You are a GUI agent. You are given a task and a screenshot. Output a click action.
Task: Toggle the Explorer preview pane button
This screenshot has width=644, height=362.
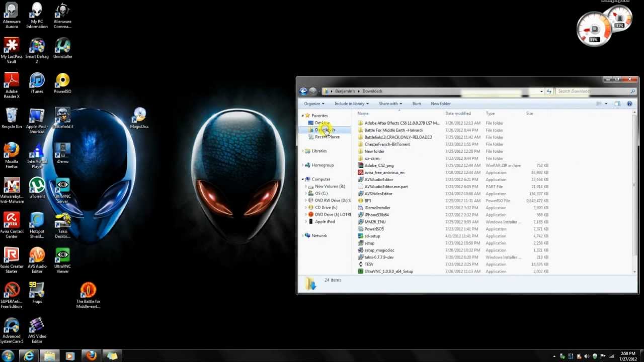(x=617, y=104)
